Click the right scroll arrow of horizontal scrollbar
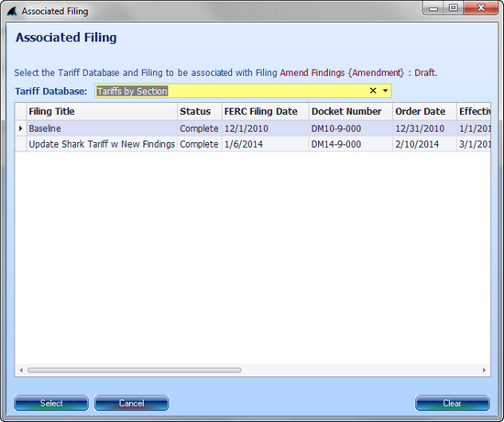Screen dimensions: 504x422 pos(484,371)
